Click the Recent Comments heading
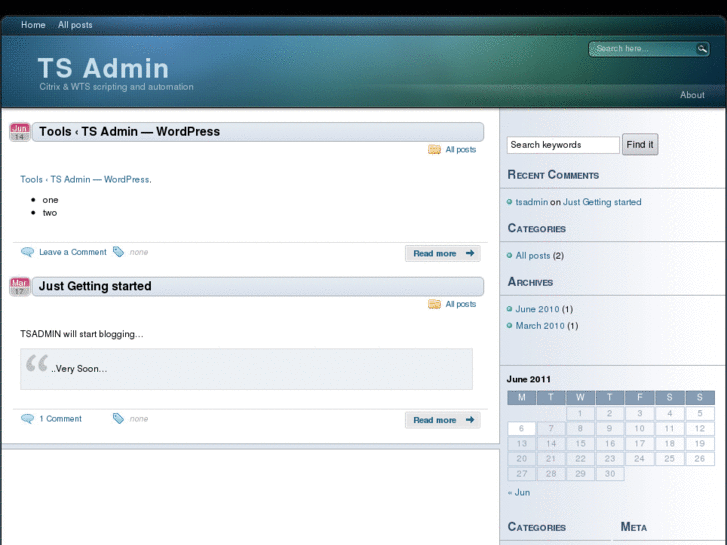 coord(553,175)
